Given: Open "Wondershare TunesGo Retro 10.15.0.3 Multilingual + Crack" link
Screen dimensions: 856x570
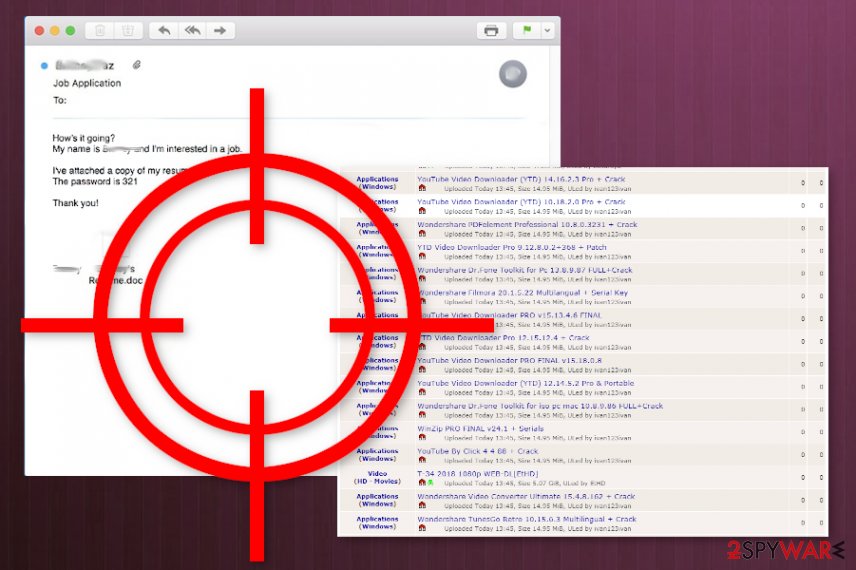Looking at the screenshot, I should tap(527, 519).
